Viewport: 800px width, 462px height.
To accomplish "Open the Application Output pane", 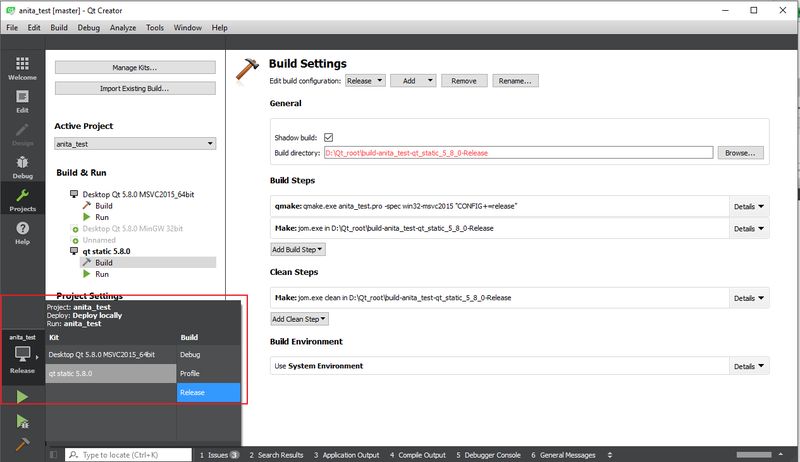I will (x=346, y=455).
